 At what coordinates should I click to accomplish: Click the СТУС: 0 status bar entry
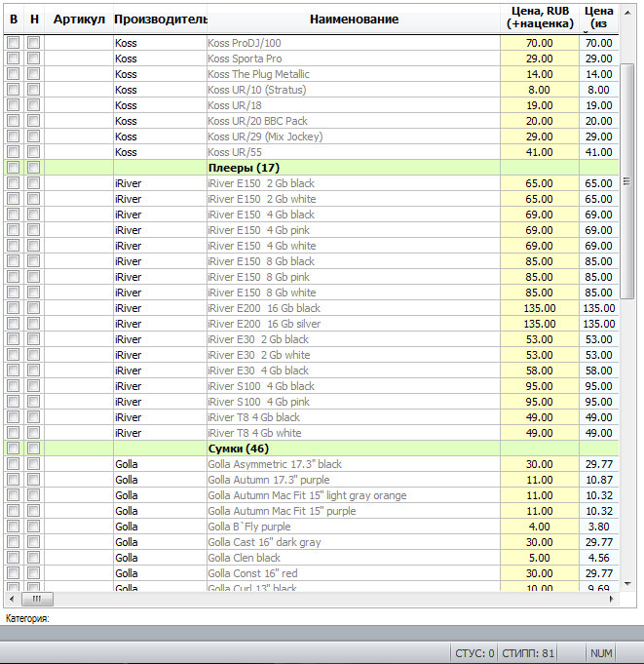pos(474,653)
